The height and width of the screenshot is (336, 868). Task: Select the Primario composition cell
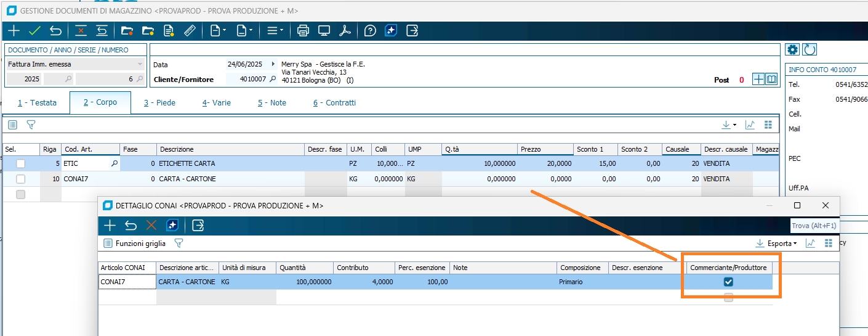(x=582, y=282)
